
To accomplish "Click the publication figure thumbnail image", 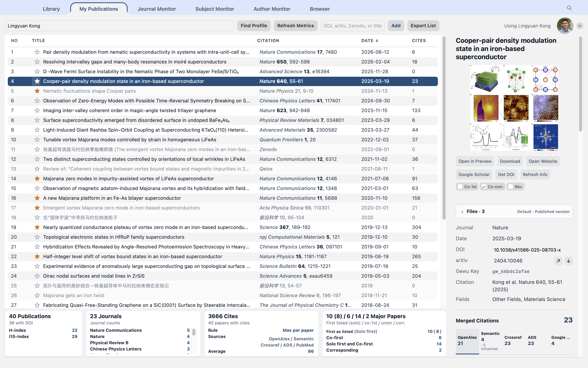I will click(514, 108).
